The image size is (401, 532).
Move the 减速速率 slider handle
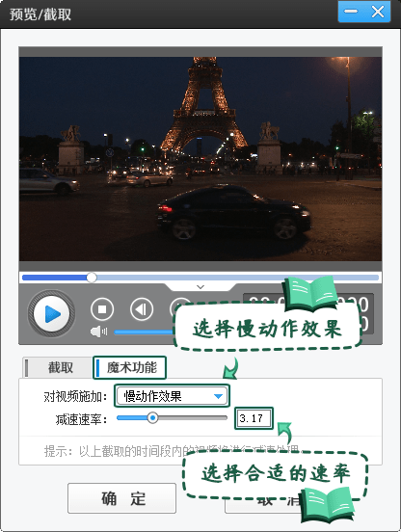tap(152, 417)
